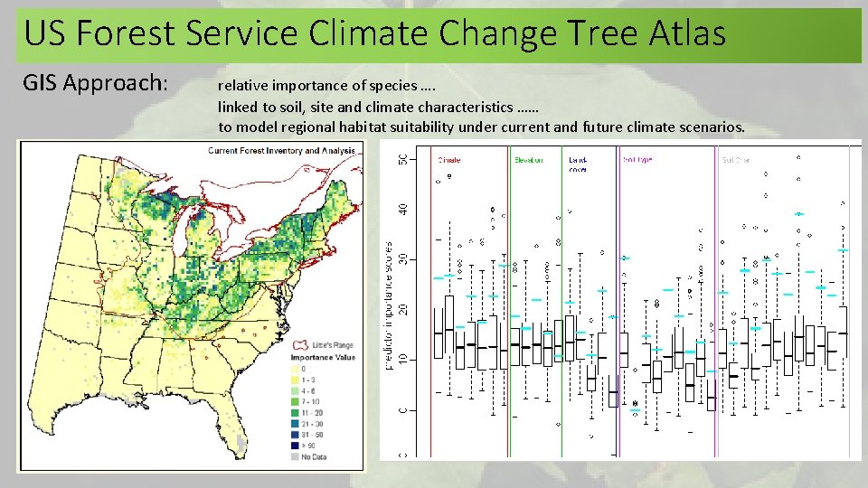The image size is (868, 488).
Task: Click the line 'relative importance of species ....'
Action: point(326,86)
